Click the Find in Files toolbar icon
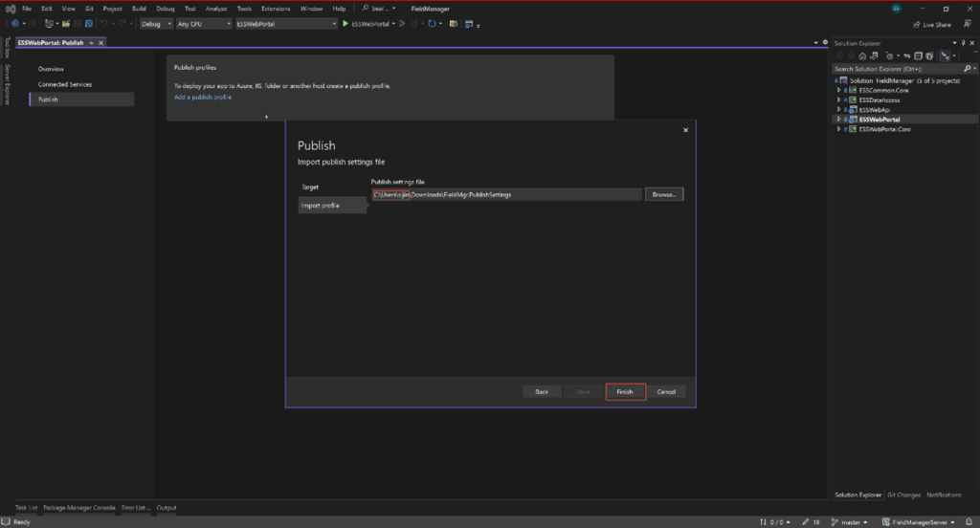980x528 pixels. pyautogui.click(x=453, y=24)
